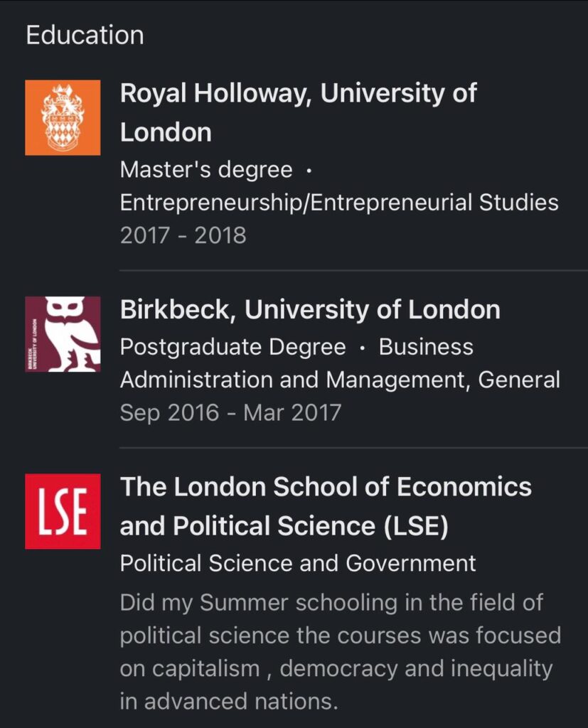This screenshot has height=728, width=588.
Task: Tap the Education section heading
Action: click(x=85, y=35)
